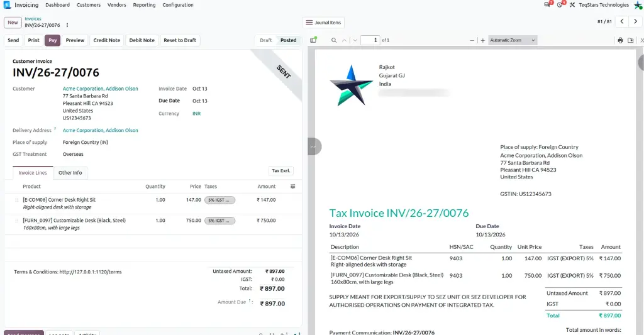Image resolution: width=644 pixels, height=335 pixels.
Task: Open the Vendors menu
Action: [x=116, y=5]
